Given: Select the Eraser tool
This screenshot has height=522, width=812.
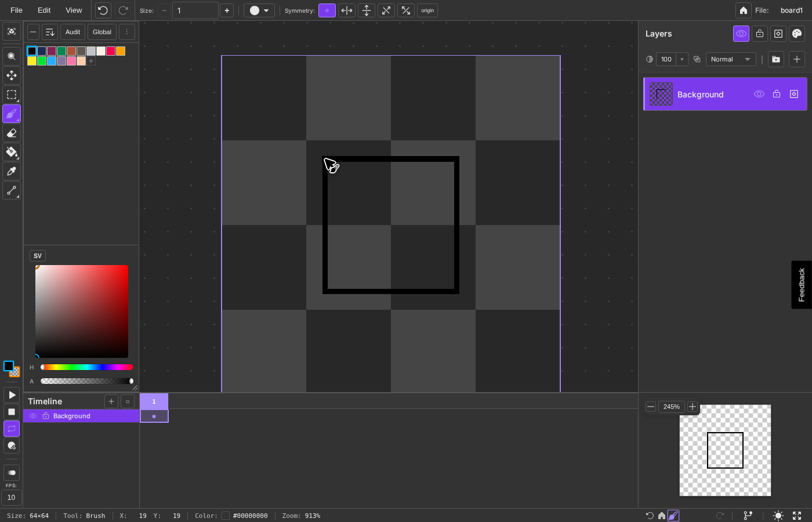Looking at the screenshot, I should [12, 133].
